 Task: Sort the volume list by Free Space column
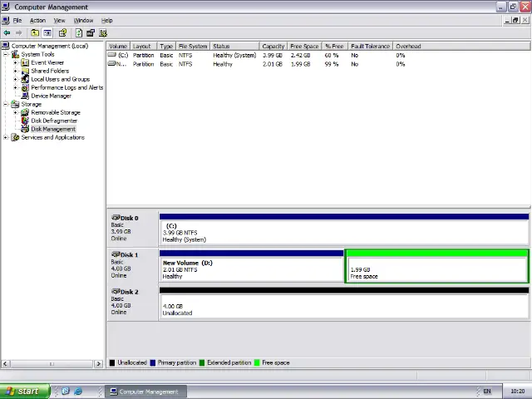pyautogui.click(x=304, y=47)
